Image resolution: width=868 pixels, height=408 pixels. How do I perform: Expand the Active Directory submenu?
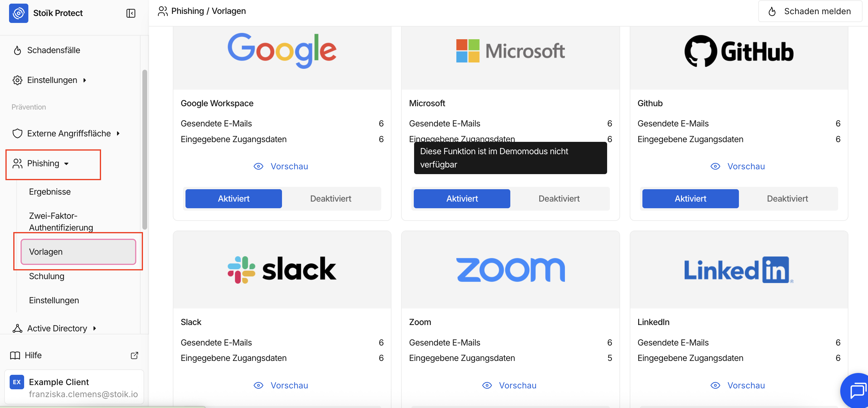[x=95, y=328]
